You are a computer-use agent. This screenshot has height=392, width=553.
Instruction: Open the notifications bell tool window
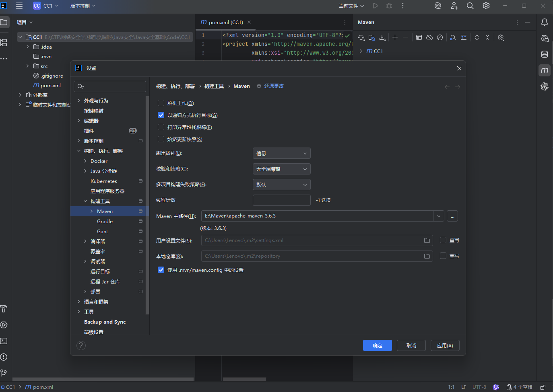[x=545, y=22]
